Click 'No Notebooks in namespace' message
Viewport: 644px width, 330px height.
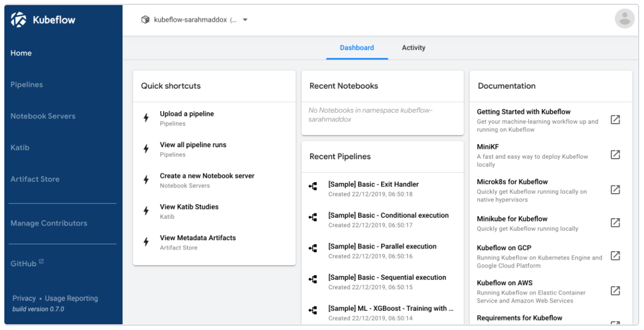(x=370, y=115)
